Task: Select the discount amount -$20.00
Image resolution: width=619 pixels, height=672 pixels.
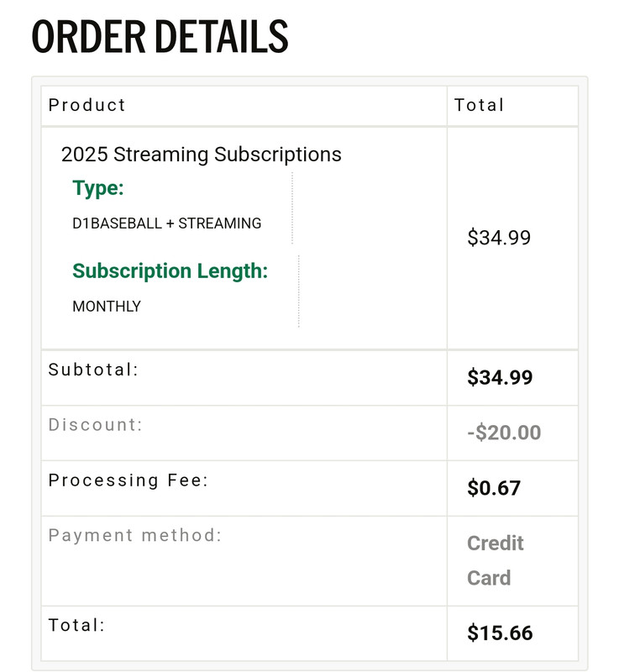Action: click(x=504, y=433)
